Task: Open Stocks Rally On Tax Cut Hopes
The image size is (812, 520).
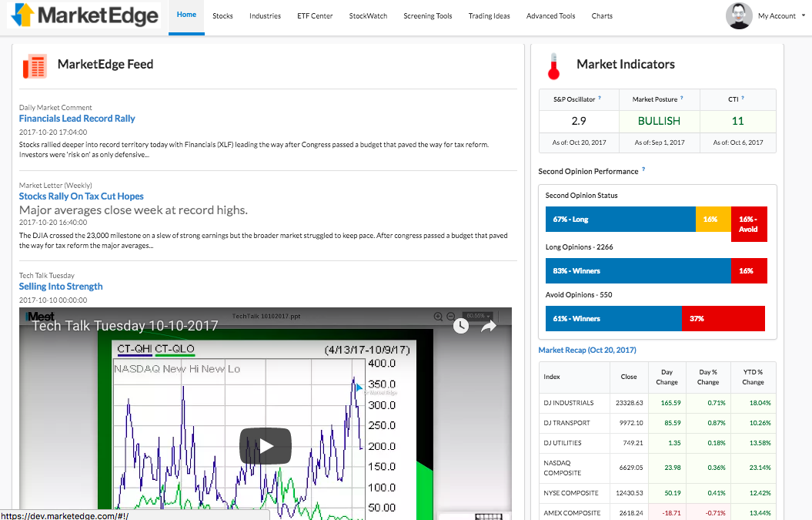Action: tap(82, 196)
